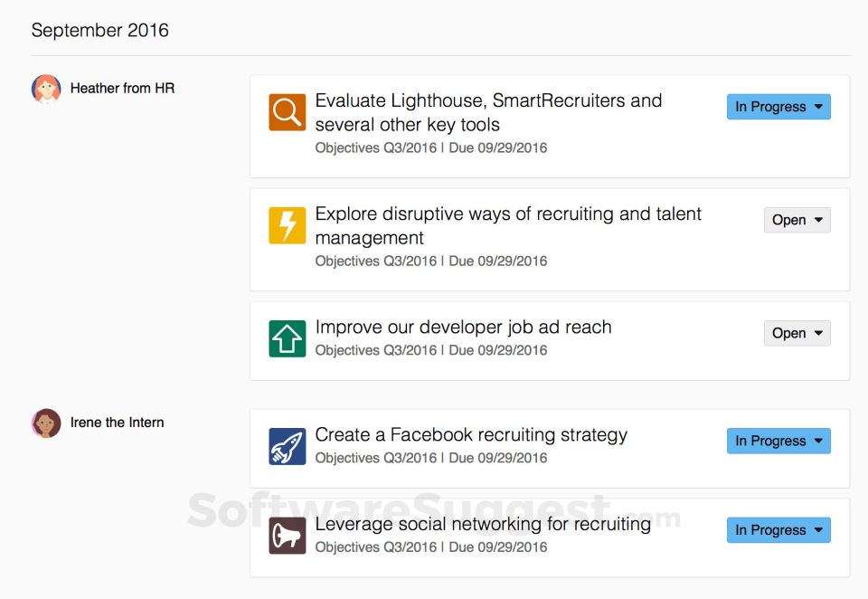The width and height of the screenshot is (868, 599).
Task: Click the green up-arrow objective icon
Action: [x=287, y=338]
